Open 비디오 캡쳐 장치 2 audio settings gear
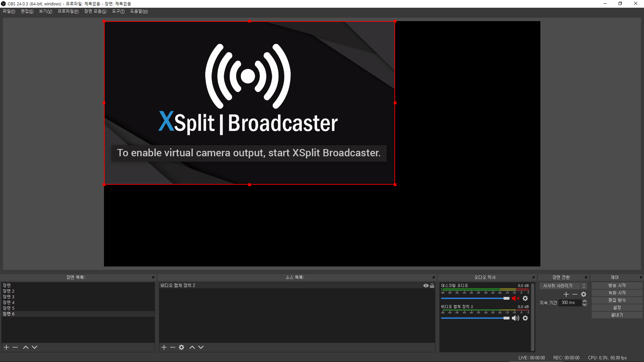Viewport: 644px width, 362px height. coord(525,318)
